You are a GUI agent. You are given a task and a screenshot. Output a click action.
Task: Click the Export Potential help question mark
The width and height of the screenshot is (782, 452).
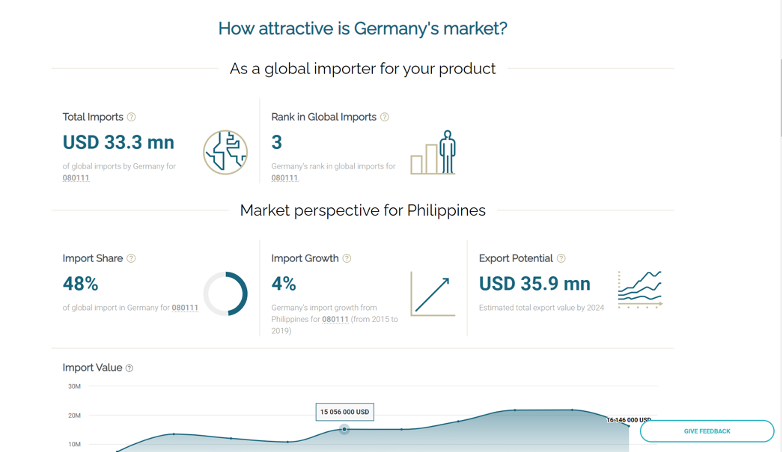pyautogui.click(x=561, y=258)
